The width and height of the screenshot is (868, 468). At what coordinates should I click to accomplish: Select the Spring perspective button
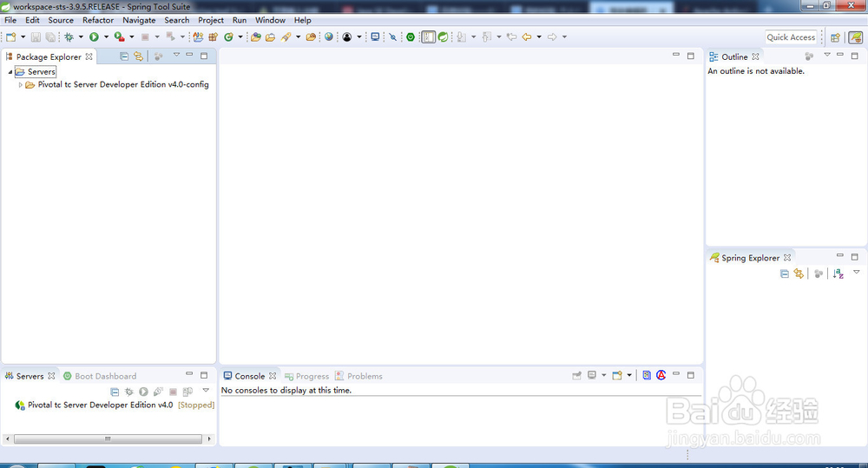coord(856,37)
